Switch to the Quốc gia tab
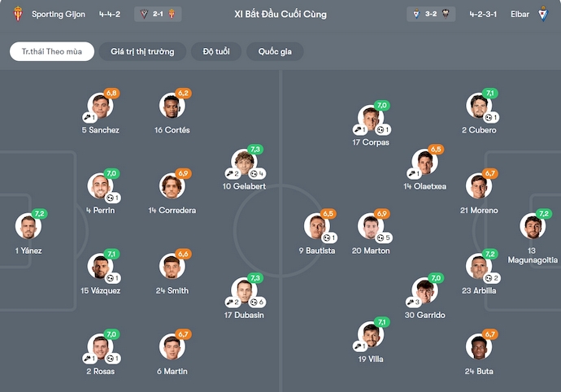 275,51
